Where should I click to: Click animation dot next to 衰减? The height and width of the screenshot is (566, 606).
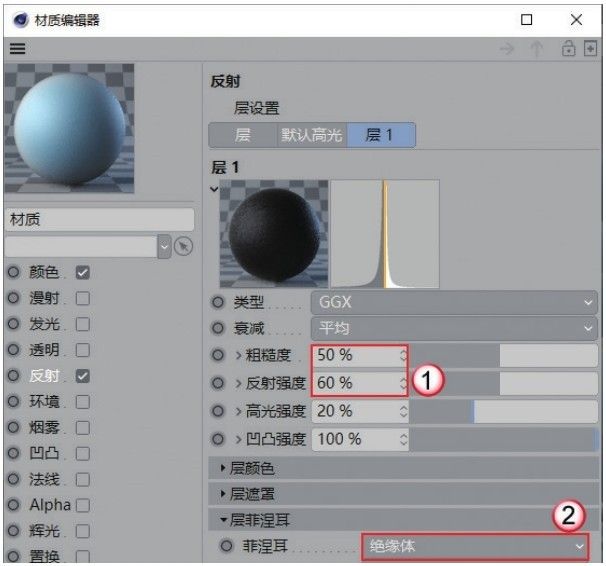point(218,328)
